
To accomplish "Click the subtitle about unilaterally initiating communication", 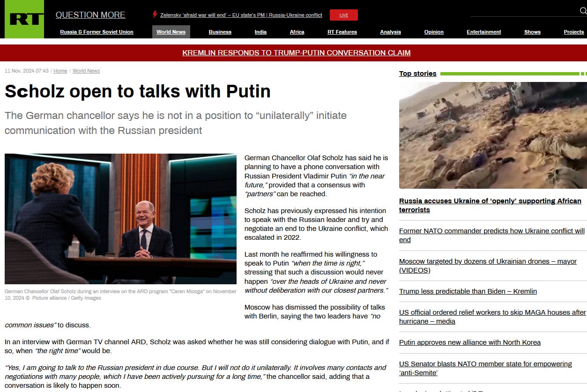I will (x=176, y=123).
